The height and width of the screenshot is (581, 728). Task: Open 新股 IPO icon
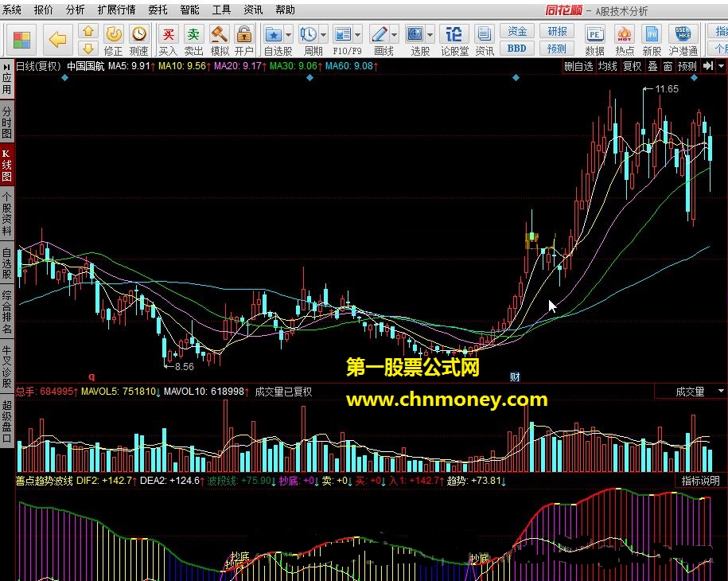[x=652, y=40]
